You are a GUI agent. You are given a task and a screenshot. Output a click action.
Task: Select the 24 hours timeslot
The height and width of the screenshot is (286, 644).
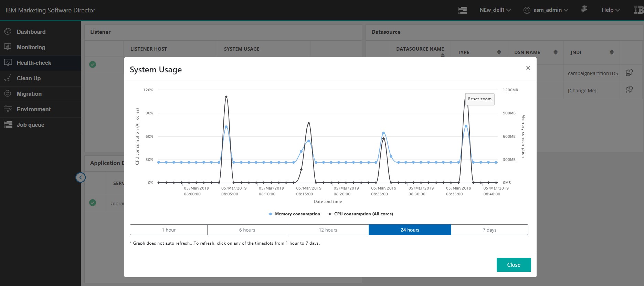click(x=410, y=230)
